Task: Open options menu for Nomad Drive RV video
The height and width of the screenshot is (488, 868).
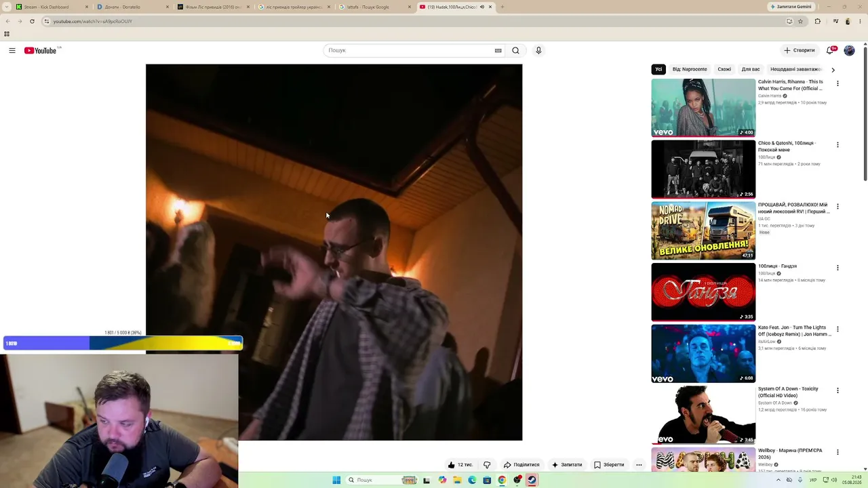Action: (837, 206)
